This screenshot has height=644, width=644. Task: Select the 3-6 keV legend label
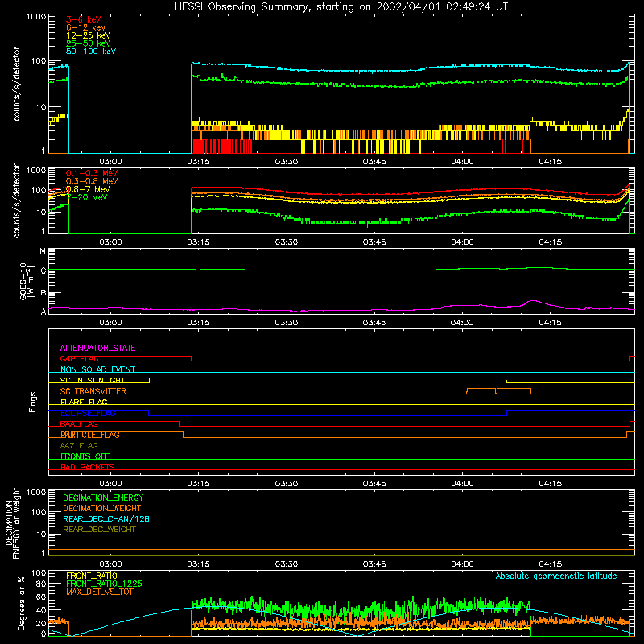[x=84, y=19]
